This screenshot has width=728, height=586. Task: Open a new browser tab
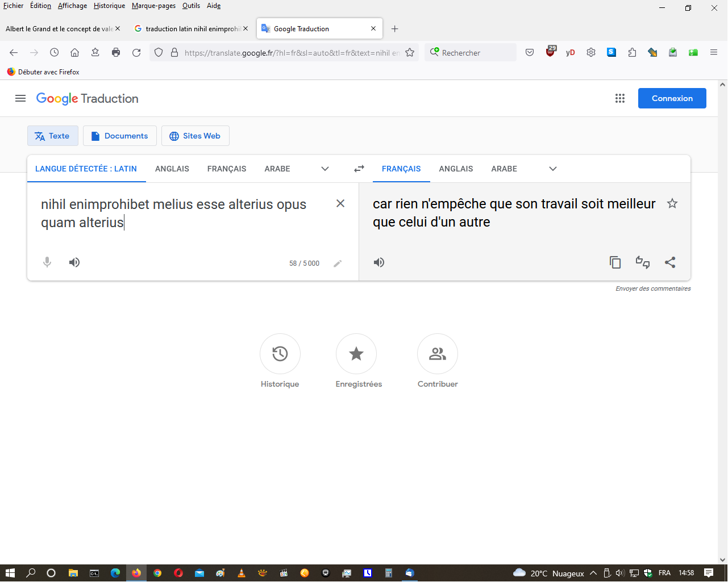[x=395, y=28]
